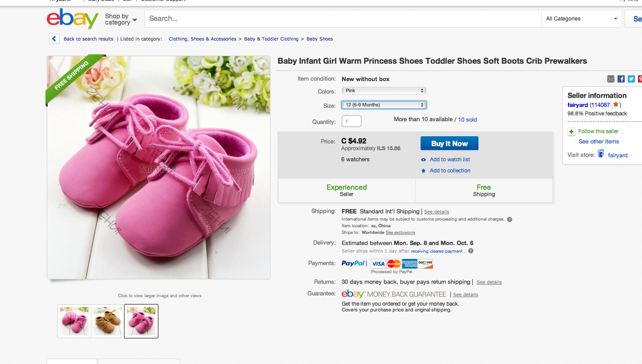Click the eye icon for watch list
The width and height of the screenshot is (642, 364).
coord(424,160)
